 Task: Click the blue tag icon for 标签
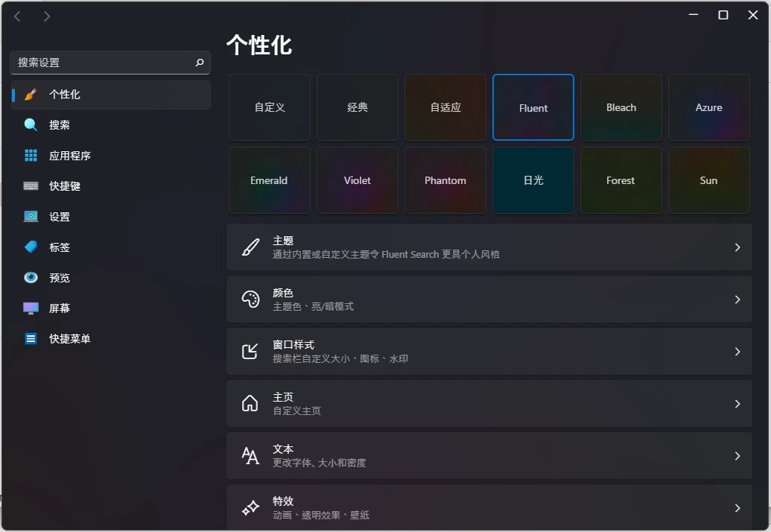pos(31,247)
